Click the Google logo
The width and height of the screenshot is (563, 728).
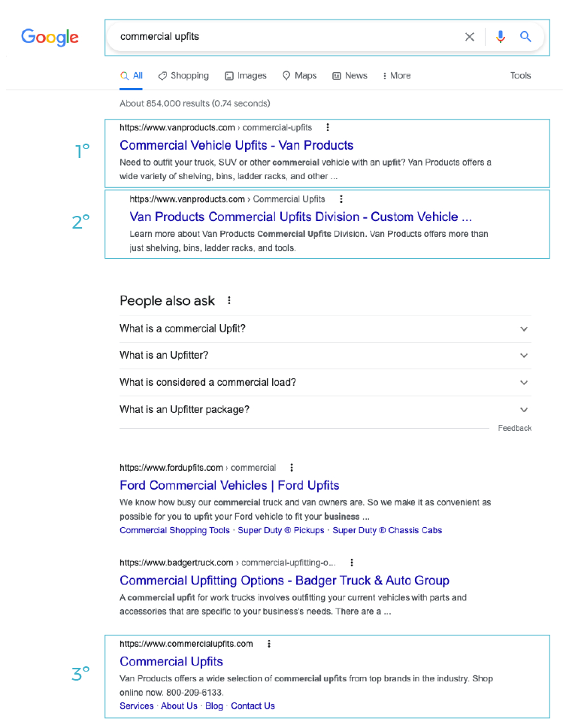[50, 37]
